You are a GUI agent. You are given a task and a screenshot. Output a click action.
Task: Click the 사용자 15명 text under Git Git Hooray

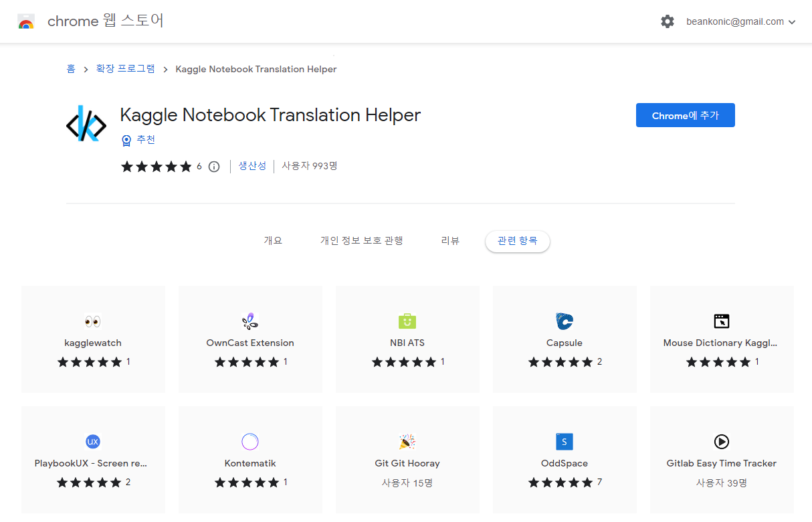407,483
